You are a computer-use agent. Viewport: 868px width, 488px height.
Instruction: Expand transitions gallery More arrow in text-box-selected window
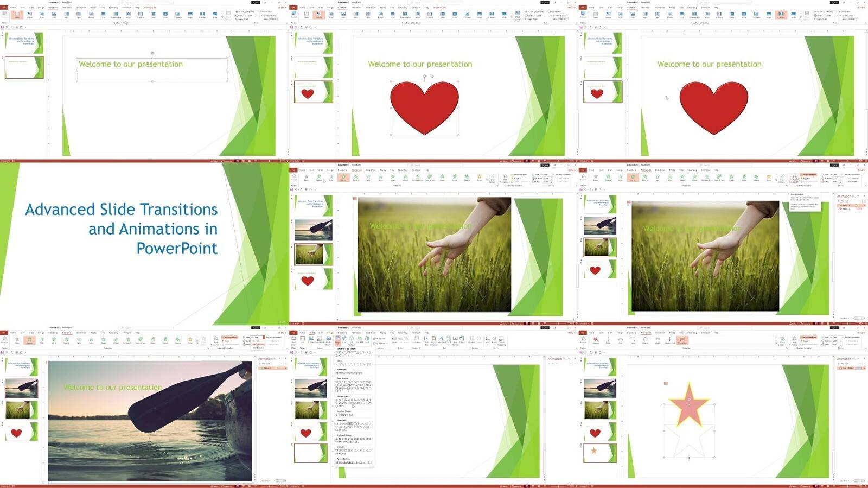pyautogui.click(x=222, y=18)
